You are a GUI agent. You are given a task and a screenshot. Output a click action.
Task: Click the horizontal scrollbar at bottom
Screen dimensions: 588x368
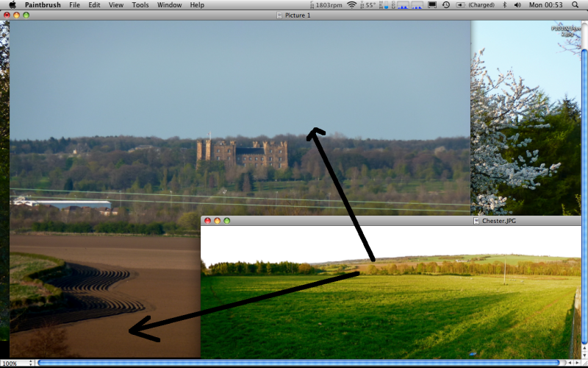(x=294, y=363)
